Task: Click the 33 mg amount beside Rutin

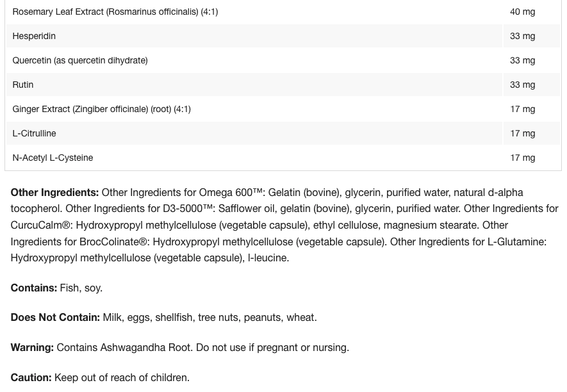Action: [522, 85]
